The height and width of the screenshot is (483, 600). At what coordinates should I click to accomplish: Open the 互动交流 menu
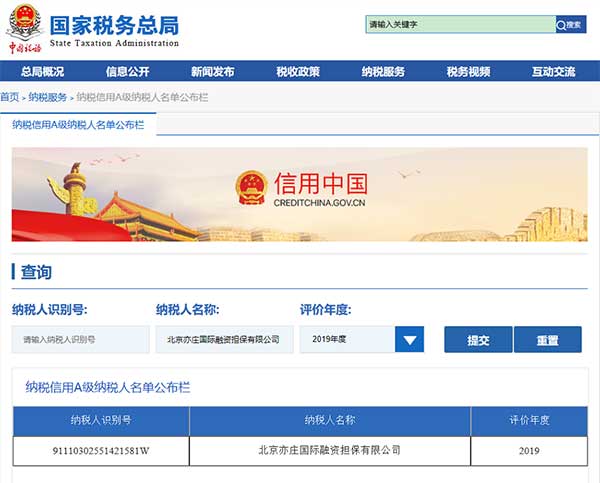[x=553, y=71]
